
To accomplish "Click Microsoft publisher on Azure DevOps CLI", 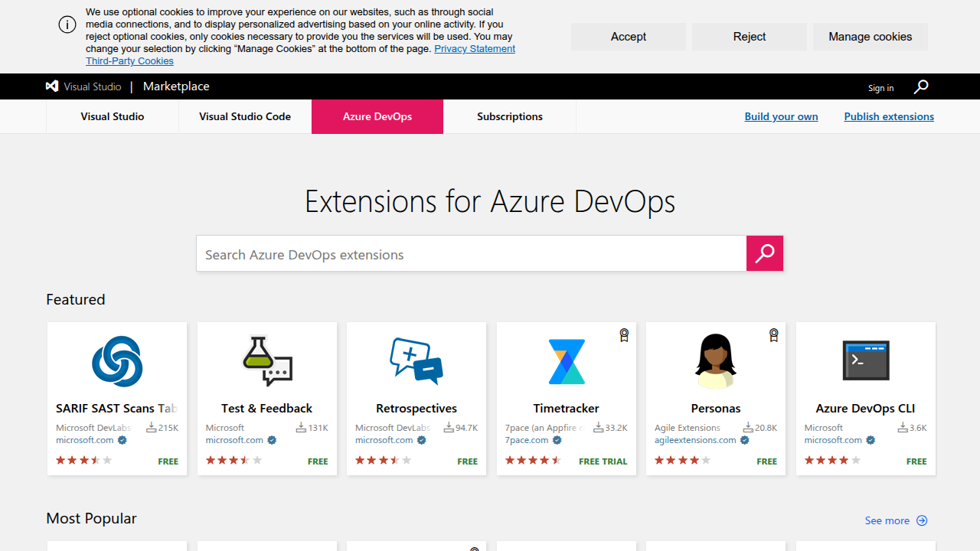I will tap(824, 428).
